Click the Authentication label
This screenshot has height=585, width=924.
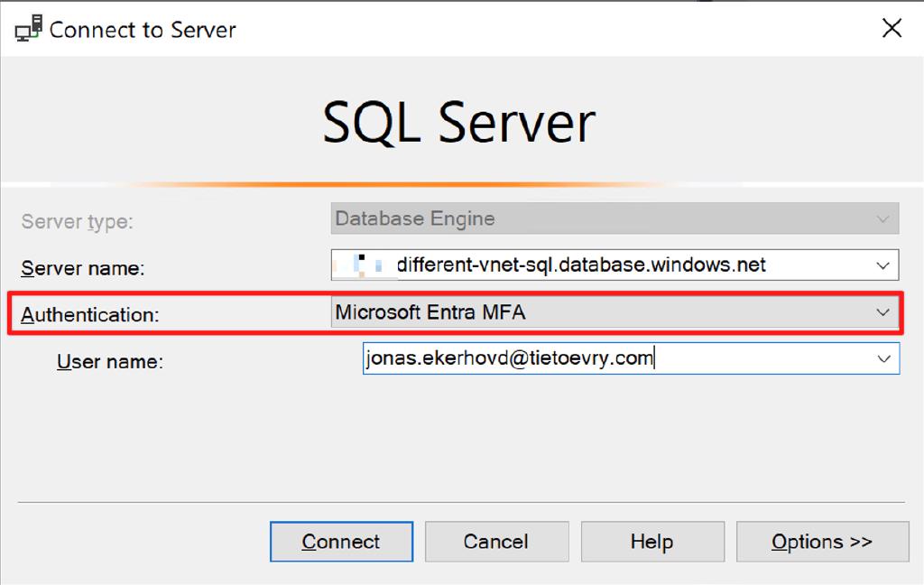coord(88,315)
